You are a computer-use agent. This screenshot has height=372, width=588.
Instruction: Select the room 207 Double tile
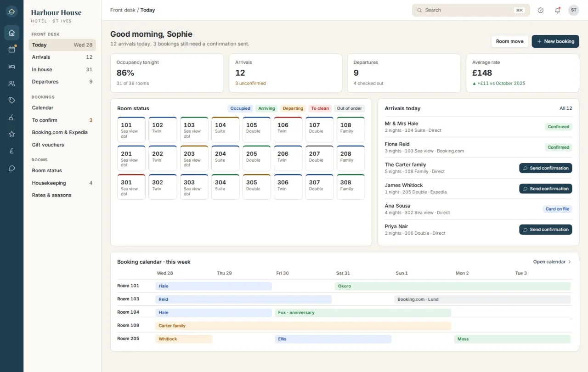click(319, 158)
